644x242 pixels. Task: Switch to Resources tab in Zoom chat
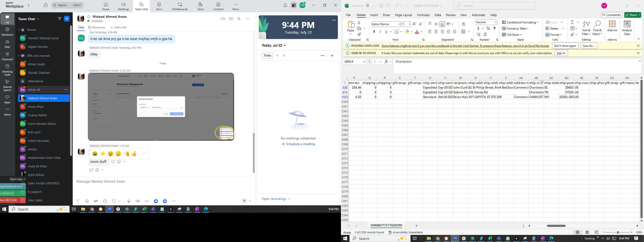pos(97,27)
